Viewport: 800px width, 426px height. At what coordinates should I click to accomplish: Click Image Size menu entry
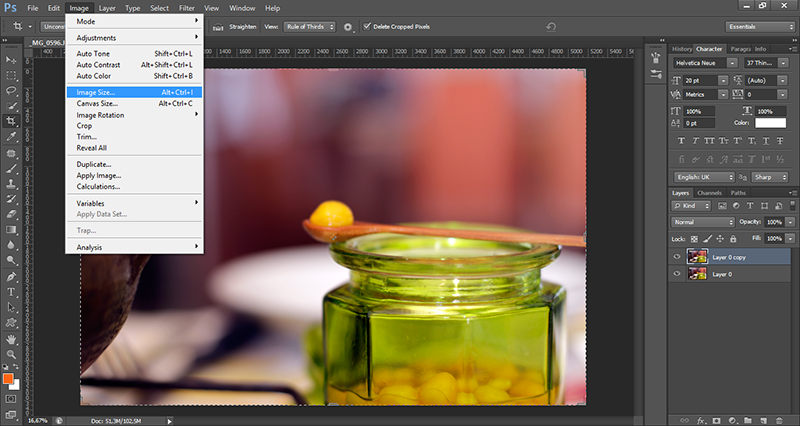coord(97,92)
